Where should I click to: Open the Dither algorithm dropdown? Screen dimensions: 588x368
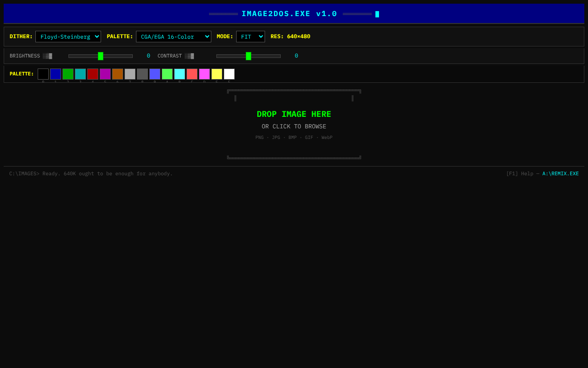68,37
